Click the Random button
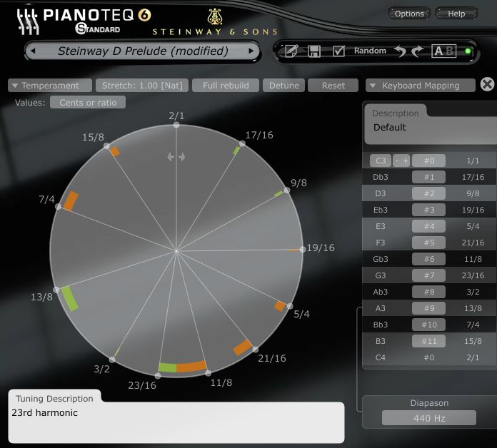Screen dimensions: 497x448 pos(370,51)
